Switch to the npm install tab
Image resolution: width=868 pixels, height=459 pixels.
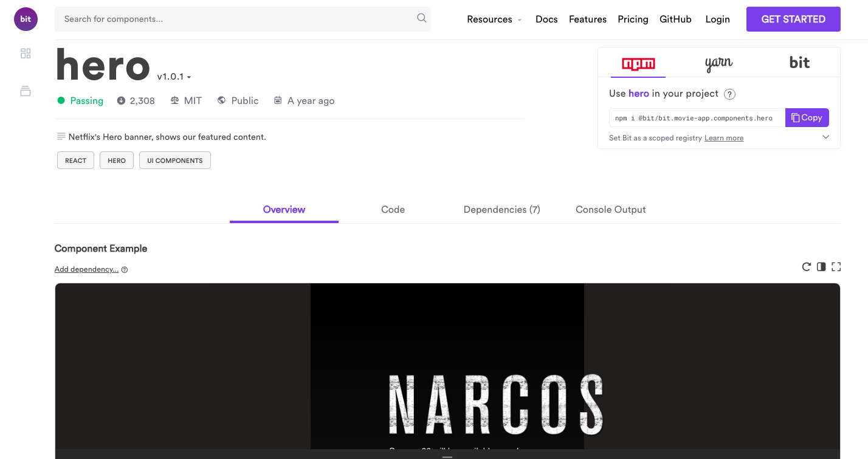[x=638, y=63]
